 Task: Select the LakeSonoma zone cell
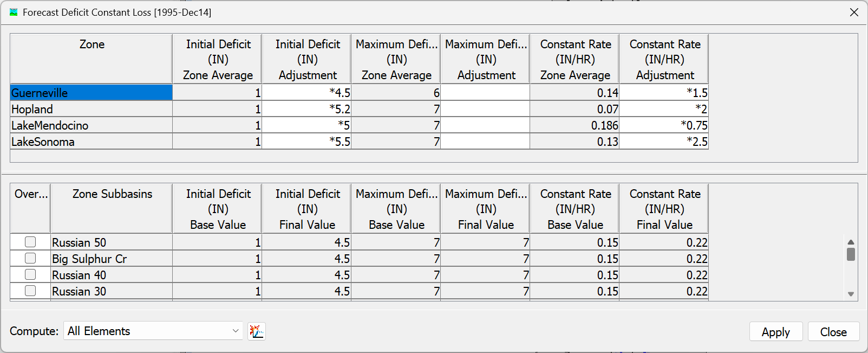(91, 142)
